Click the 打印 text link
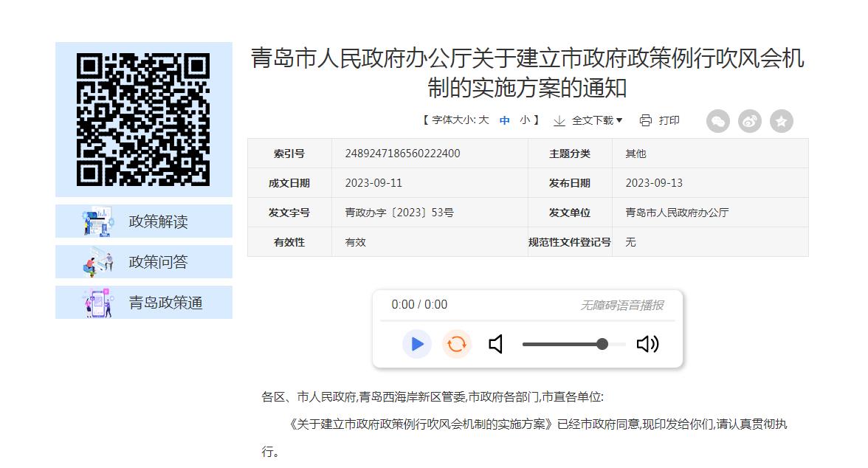The height and width of the screenshot is (468, 868). click(x=669, y=120)
